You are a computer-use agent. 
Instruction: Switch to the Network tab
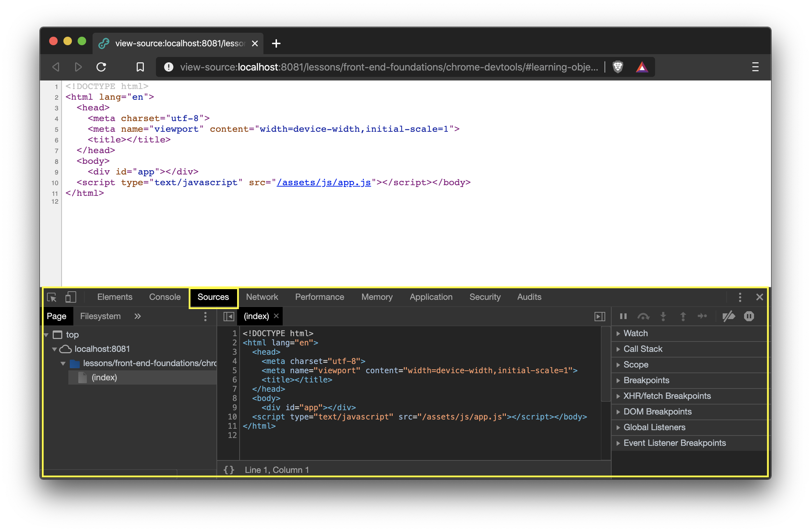(x=262, y=297)
